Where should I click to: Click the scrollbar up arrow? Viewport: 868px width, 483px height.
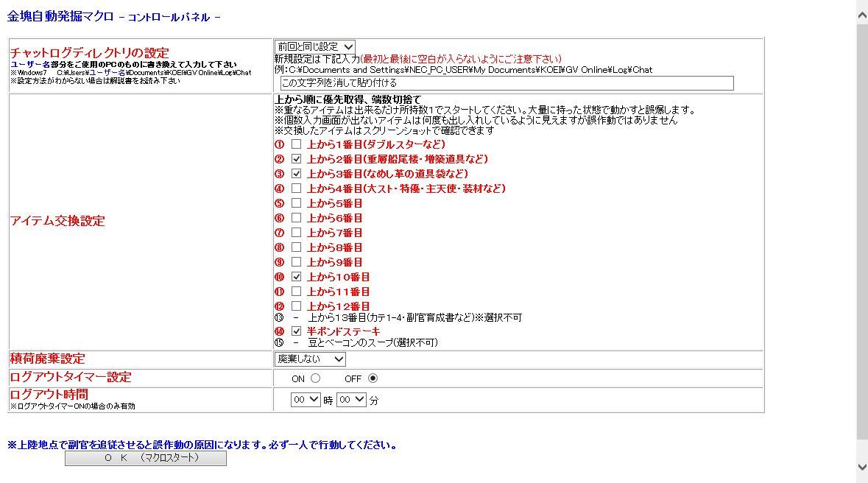pos(862,16)
